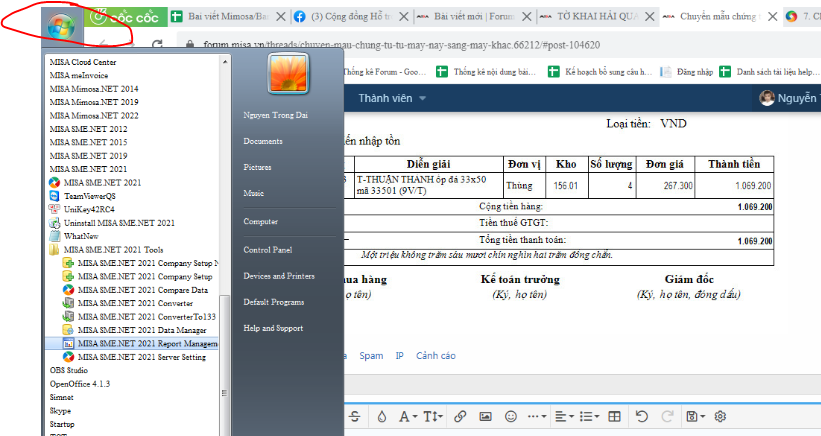Open the WhatNew item
The width and height of the screenshot is (821, 436).
point(74,236)
